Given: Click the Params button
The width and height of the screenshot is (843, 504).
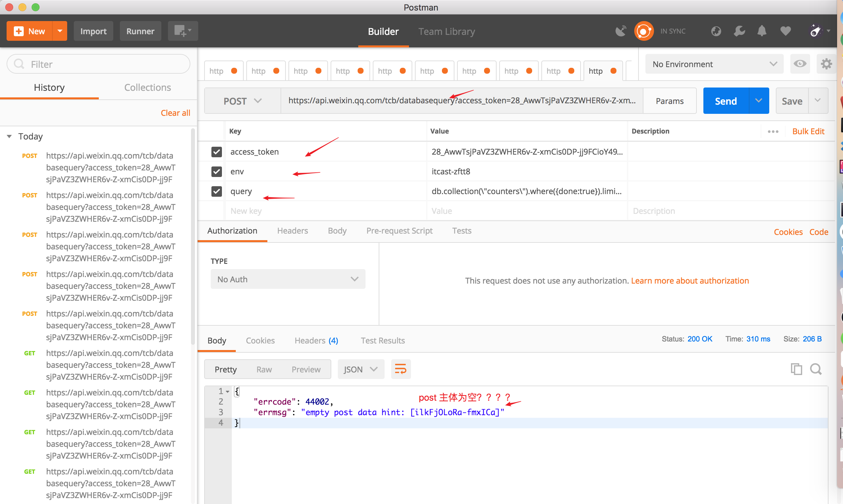Looking at the screenshot, I should pyautogui.click(x=670, y=101).
